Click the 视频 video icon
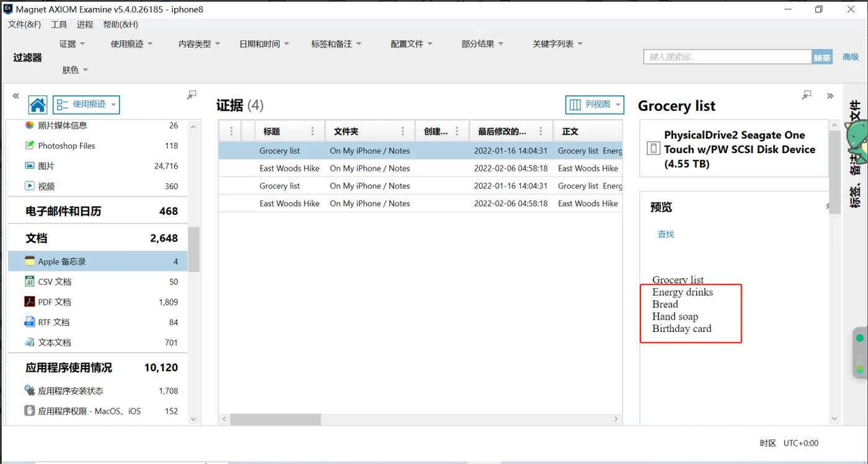Image resolution: width=868 pixels, height=464 pixels. [x=29, y=186]
